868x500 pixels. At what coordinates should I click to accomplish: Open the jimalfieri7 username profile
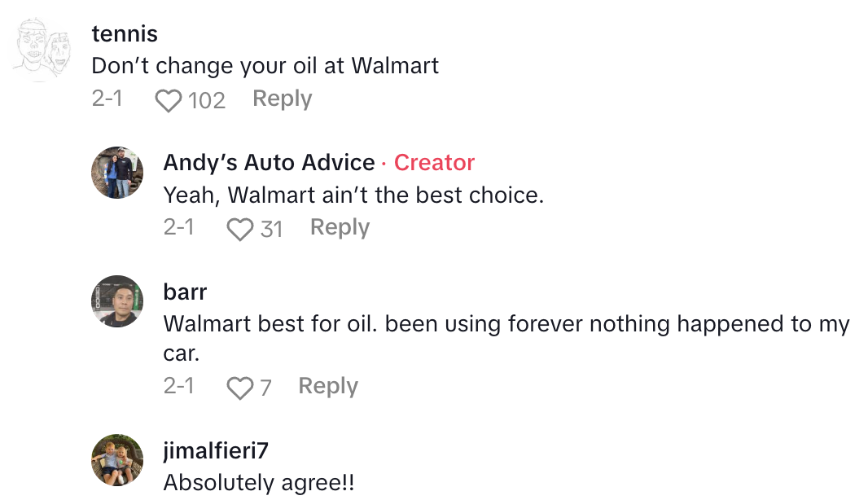click(216, 450)
